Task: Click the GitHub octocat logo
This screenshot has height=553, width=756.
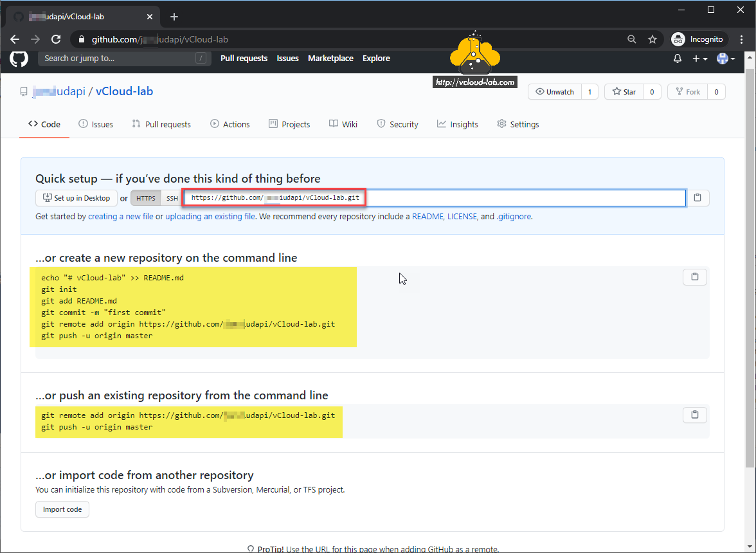Action: [19, 59]
